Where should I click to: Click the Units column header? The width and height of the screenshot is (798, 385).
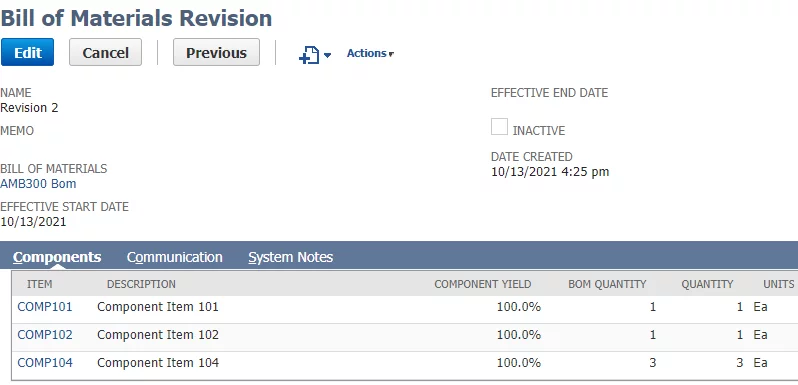(779, 284)
